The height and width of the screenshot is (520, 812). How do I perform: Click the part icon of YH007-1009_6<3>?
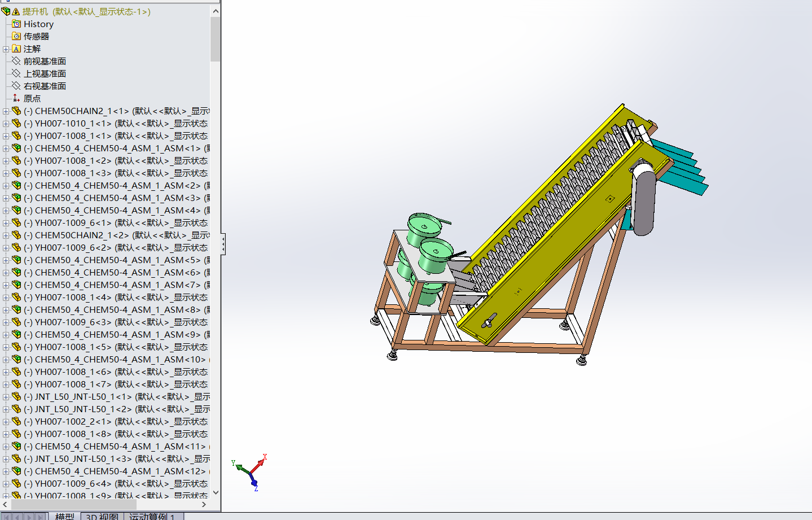tap(16, 322)
